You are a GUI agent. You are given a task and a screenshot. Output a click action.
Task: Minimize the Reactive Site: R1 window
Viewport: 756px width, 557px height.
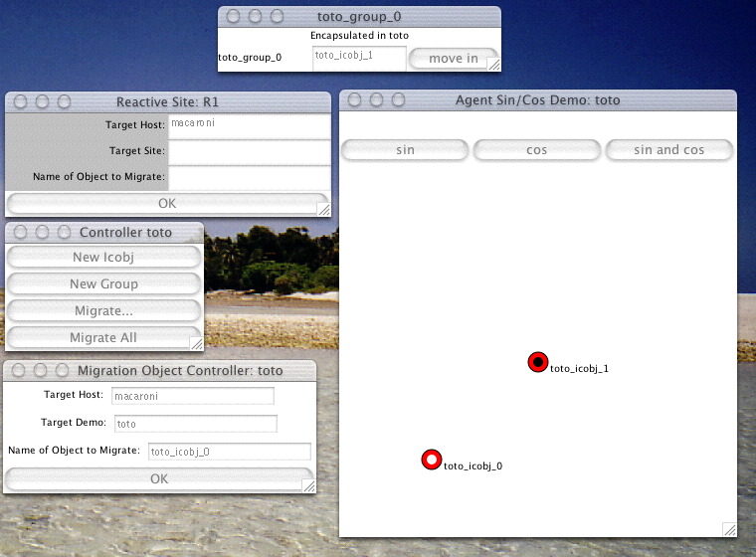pyautogui.click(x=43, y=101)
